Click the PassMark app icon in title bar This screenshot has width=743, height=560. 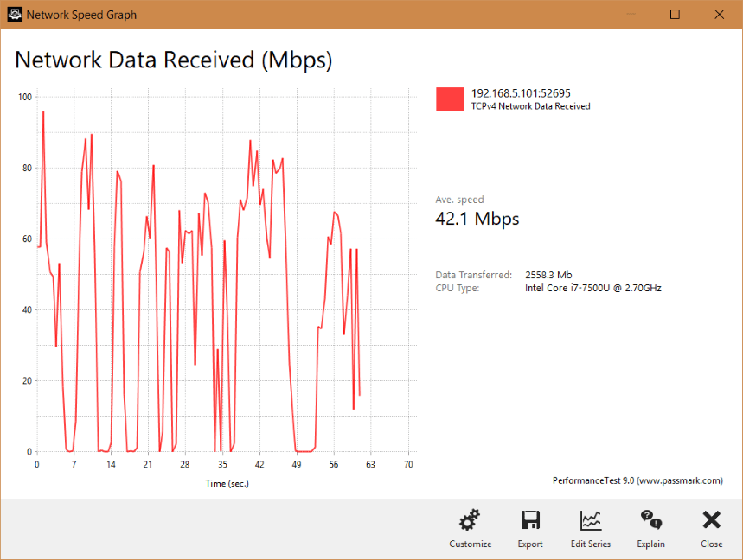15,14
